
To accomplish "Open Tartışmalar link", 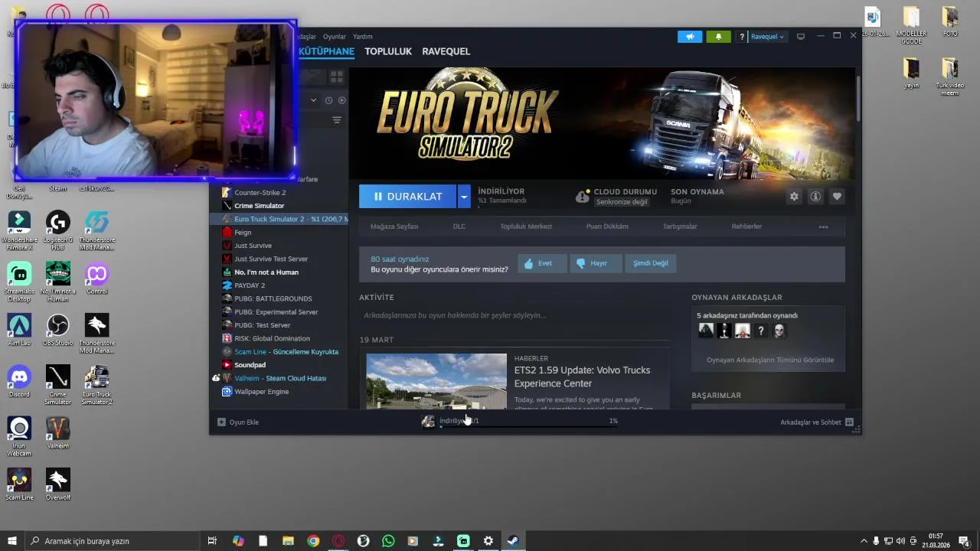I will [680, 227].
